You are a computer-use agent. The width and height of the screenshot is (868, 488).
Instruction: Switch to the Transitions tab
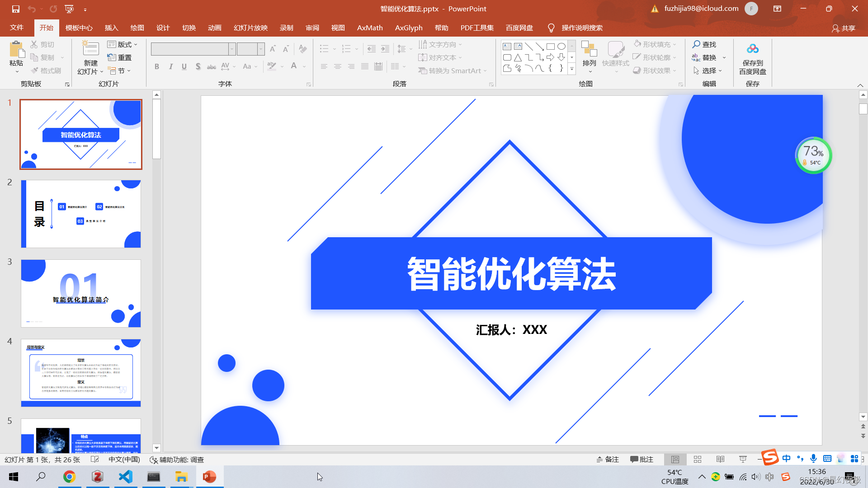tap(189, 28)
